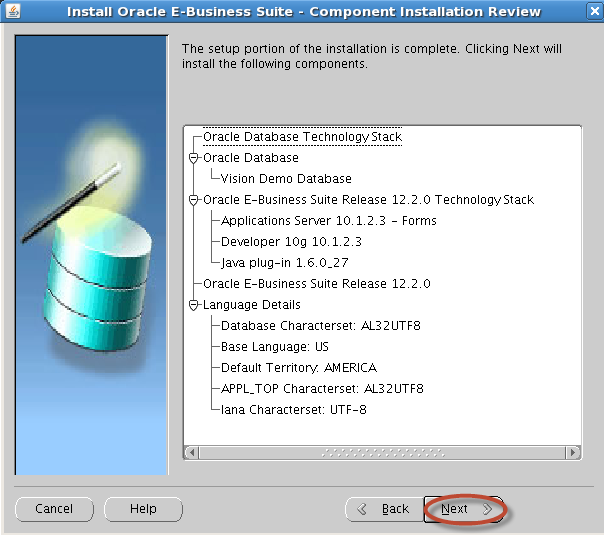
Task: Collapse the Oracle Database tree node
Action: pos(193,158)
